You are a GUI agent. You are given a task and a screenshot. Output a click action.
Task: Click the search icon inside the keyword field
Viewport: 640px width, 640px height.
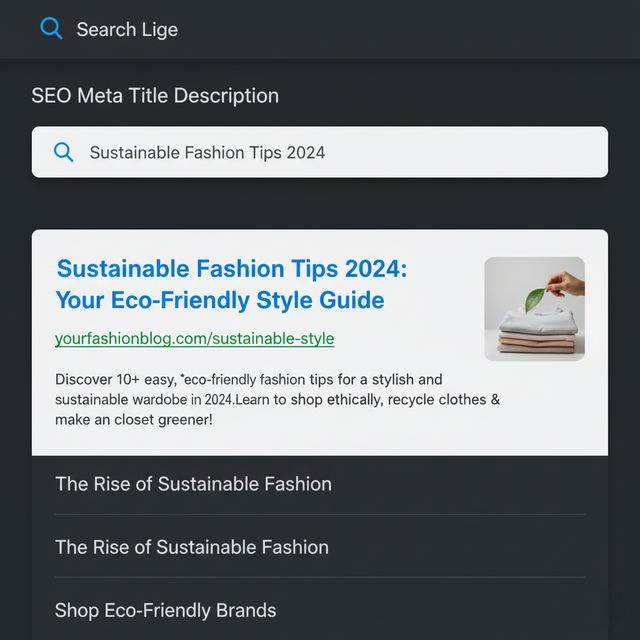pyautogui.click(x=63, y=152)
